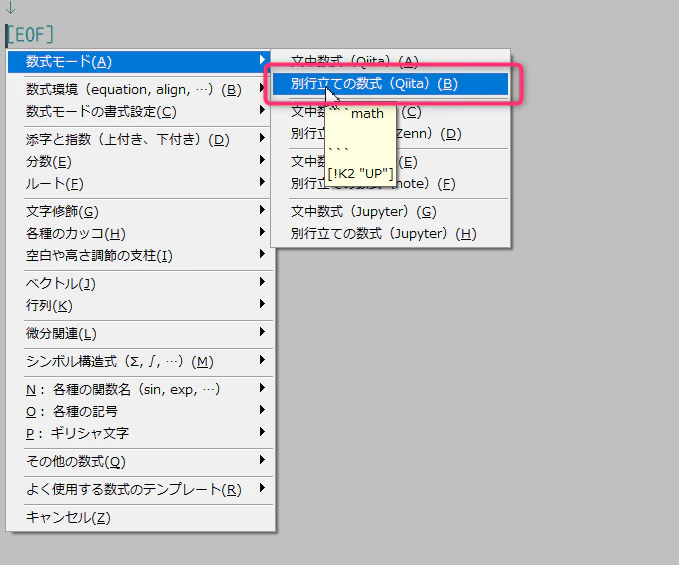Open the 各種のカッコ(H) menu entry

pyautogui.click(x=139, y=233)
